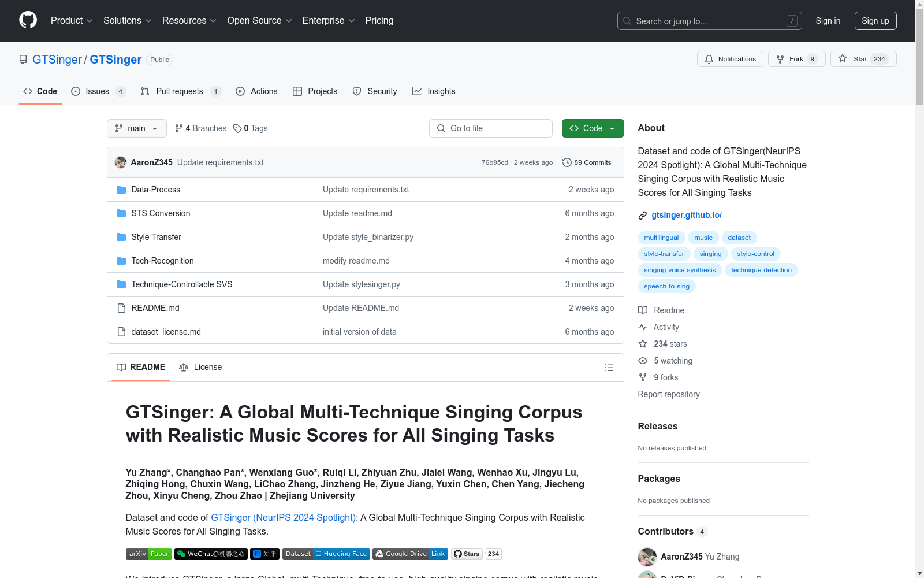This screenshot has height=578, width=924.
Task: Go to the Pricing page
Action: tap(379, 21)
